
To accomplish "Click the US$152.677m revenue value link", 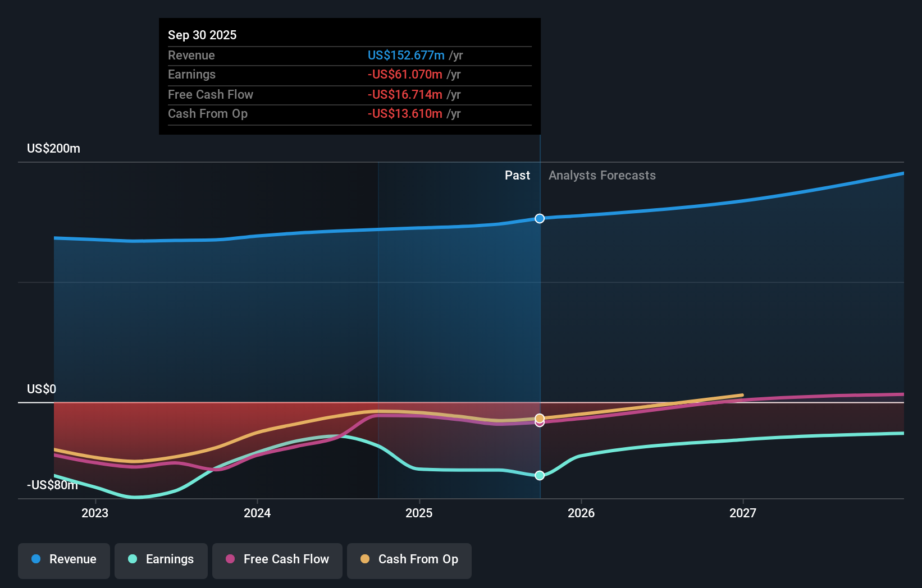I will point(406,55).
